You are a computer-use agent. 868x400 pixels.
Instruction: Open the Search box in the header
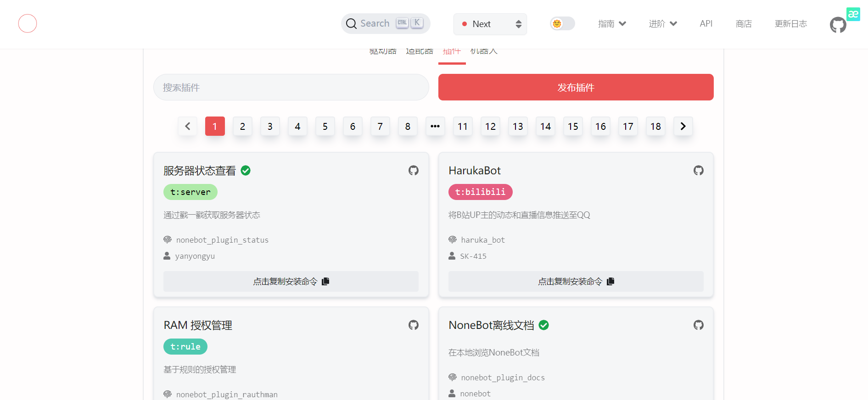(x=386, y=23)
